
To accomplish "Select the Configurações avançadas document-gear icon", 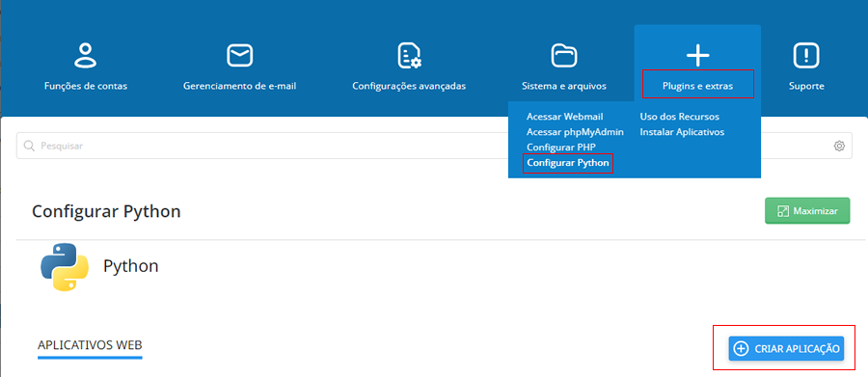I will (x=409, y=55).
